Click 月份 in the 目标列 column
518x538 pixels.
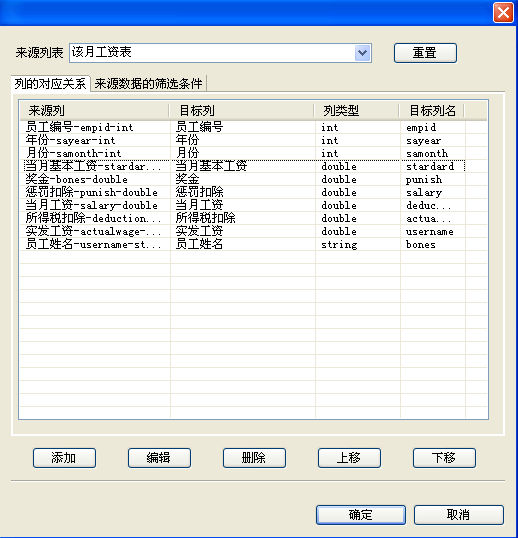click(187, 153)
